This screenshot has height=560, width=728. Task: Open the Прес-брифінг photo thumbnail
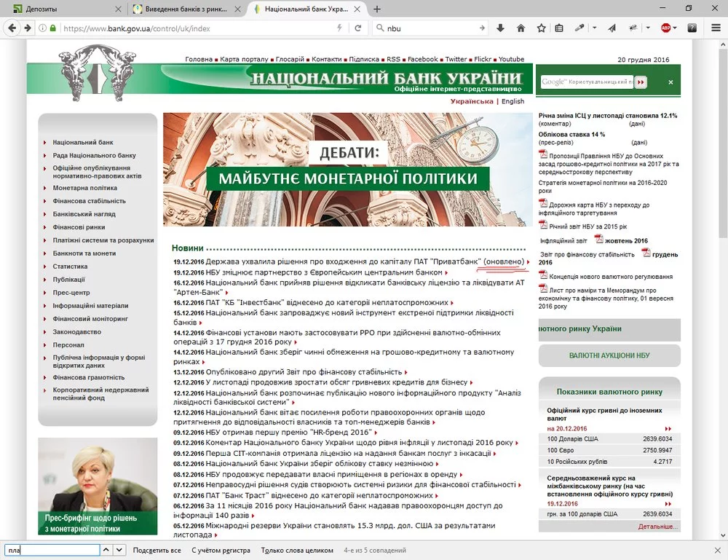pos(98,486)
